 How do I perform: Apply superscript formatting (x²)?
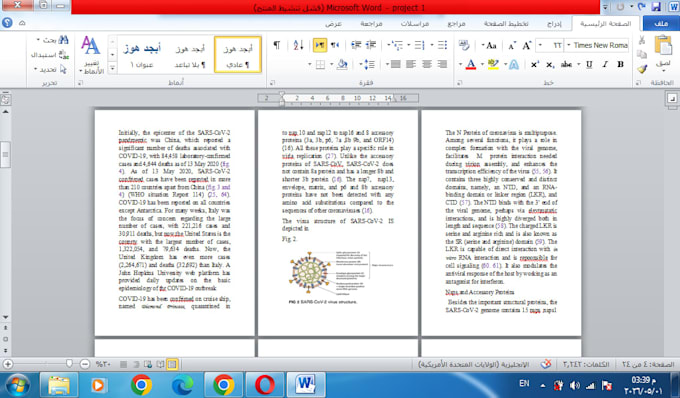(x=535, y=65)
